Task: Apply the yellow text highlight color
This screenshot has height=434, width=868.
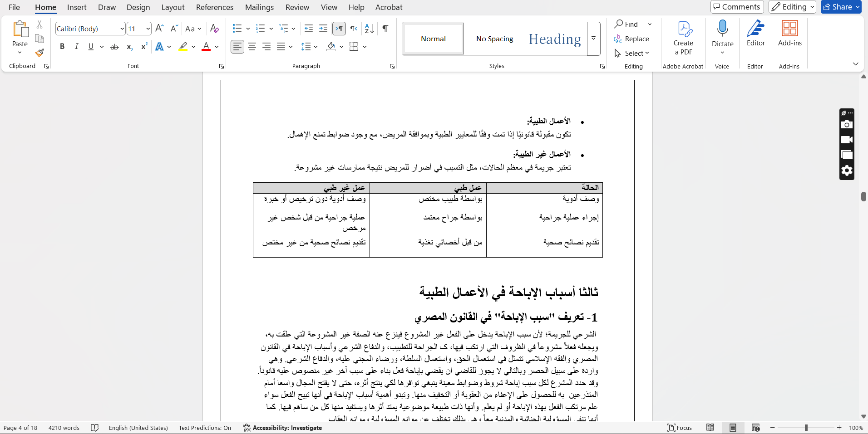Action: click(x=183, y=47)
